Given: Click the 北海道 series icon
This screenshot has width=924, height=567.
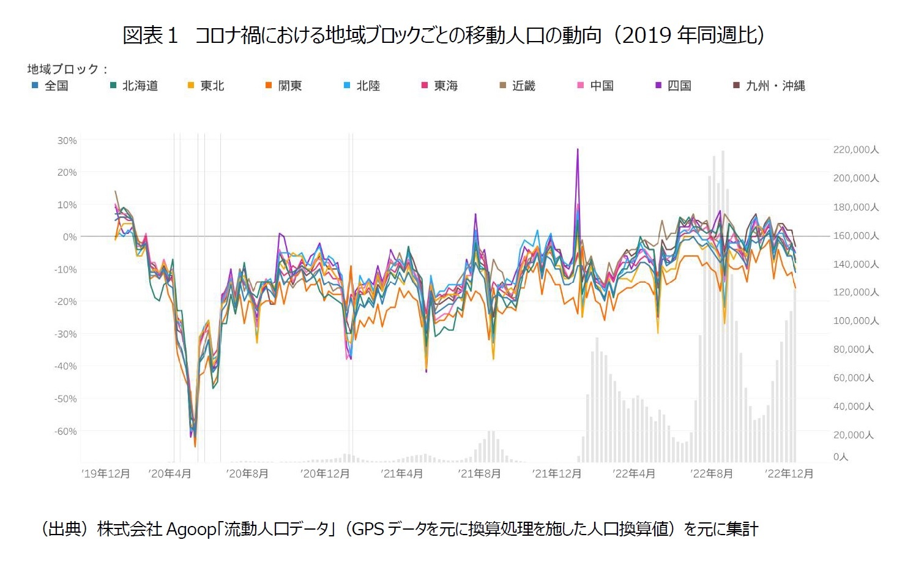Looking at the screenshot, I should 114,86.
